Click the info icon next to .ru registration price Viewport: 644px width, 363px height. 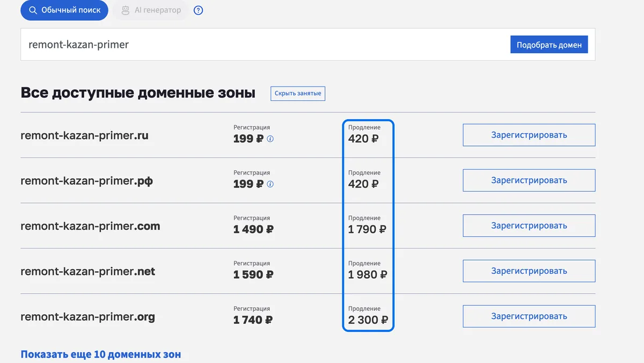[x=270, y=139]
